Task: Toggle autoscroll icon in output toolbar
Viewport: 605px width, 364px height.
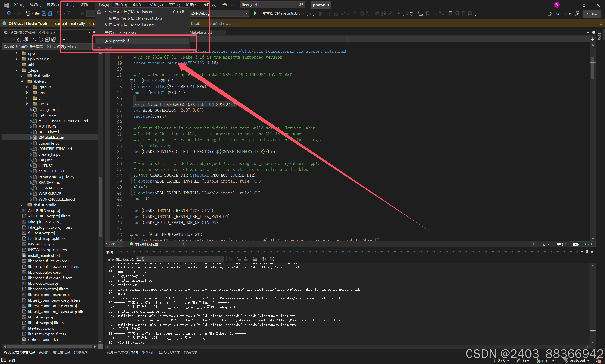Action: pos(230,259)
